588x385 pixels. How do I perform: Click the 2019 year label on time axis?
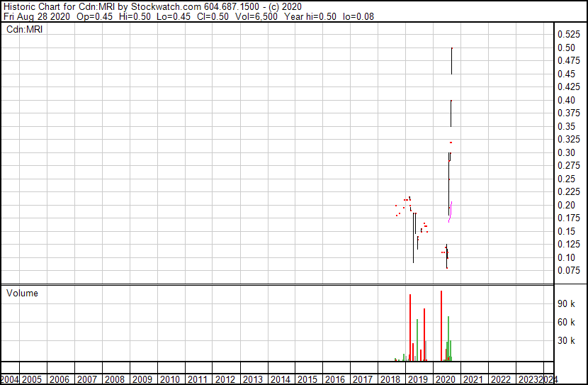(417, 379)
